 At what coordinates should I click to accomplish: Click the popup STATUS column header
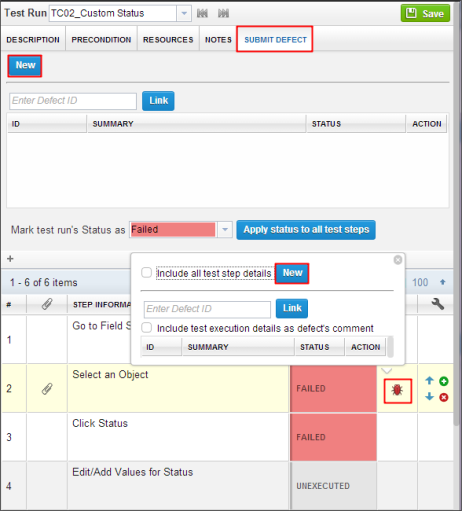(x=320, y=347)
